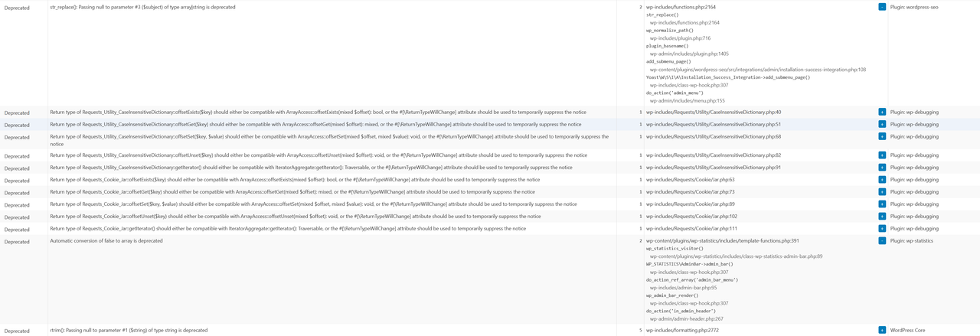This screenshot has width=980, height=336.
Task: Select CaseInsensitiveDictionary::offsetUnset($key) message
Action: 318,155
